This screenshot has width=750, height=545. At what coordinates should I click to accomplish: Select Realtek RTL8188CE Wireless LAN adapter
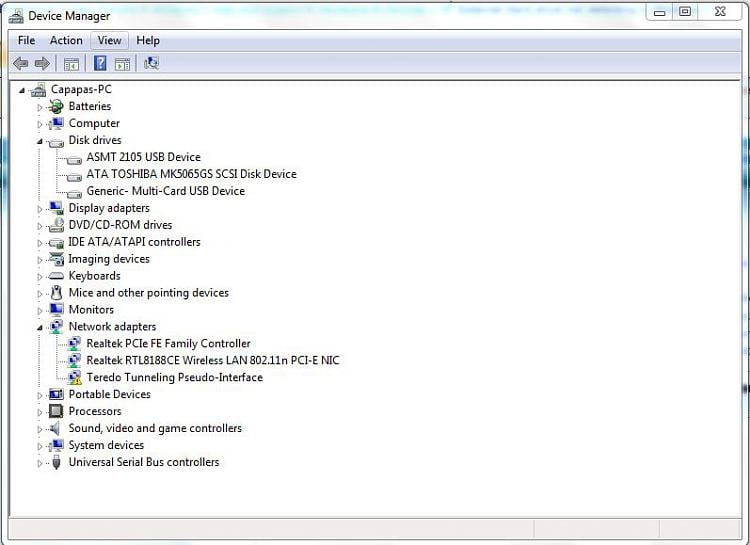point(213,360)
